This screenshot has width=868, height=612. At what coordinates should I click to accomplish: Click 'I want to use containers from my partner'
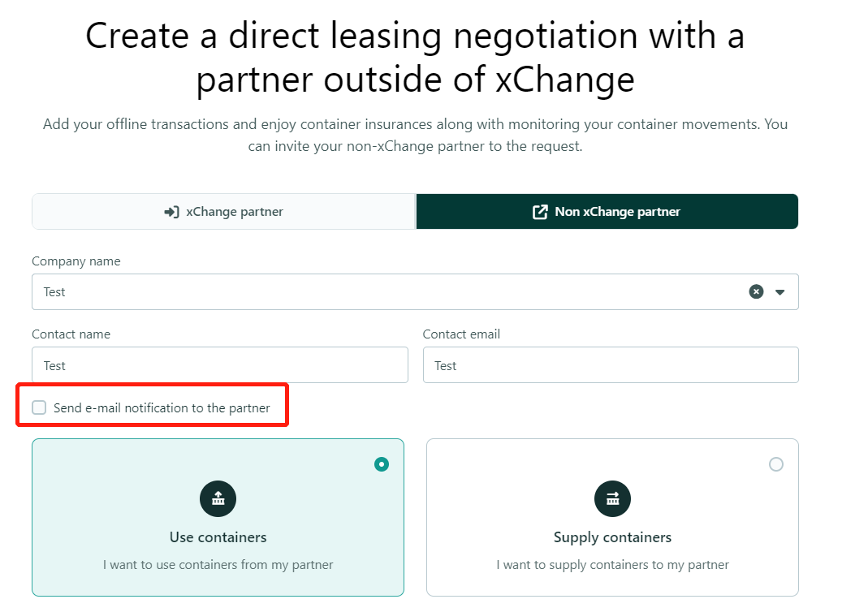[218, 565]
